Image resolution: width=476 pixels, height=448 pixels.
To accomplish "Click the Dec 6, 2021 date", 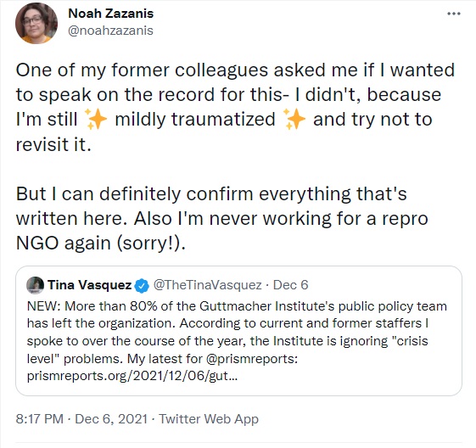I will tap(111, 419).
